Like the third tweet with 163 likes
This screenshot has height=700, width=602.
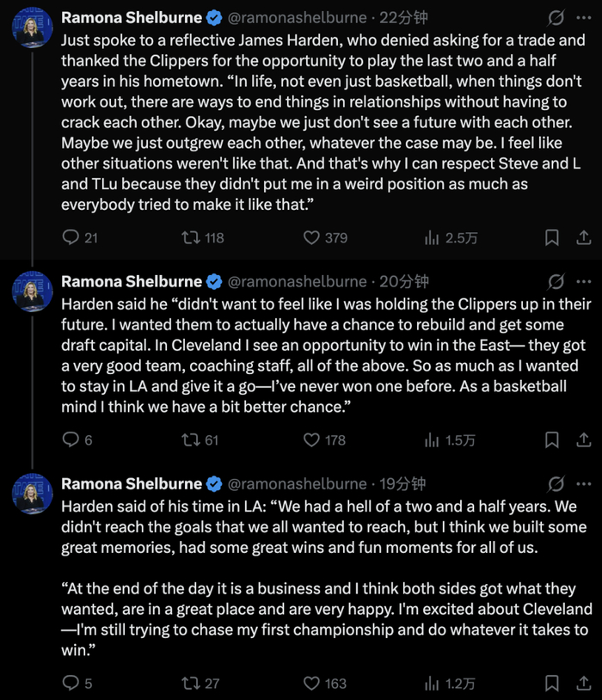312,683
